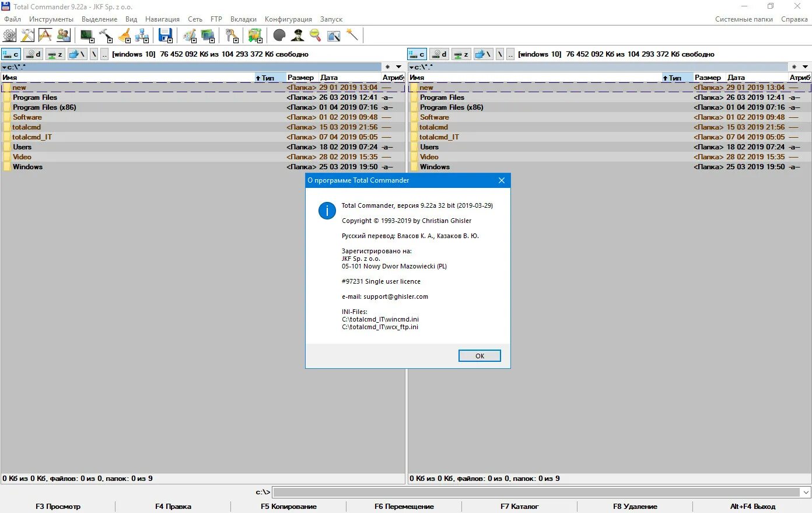Open the Навигация menu
The image size is (812, 513).
[162, 19]
